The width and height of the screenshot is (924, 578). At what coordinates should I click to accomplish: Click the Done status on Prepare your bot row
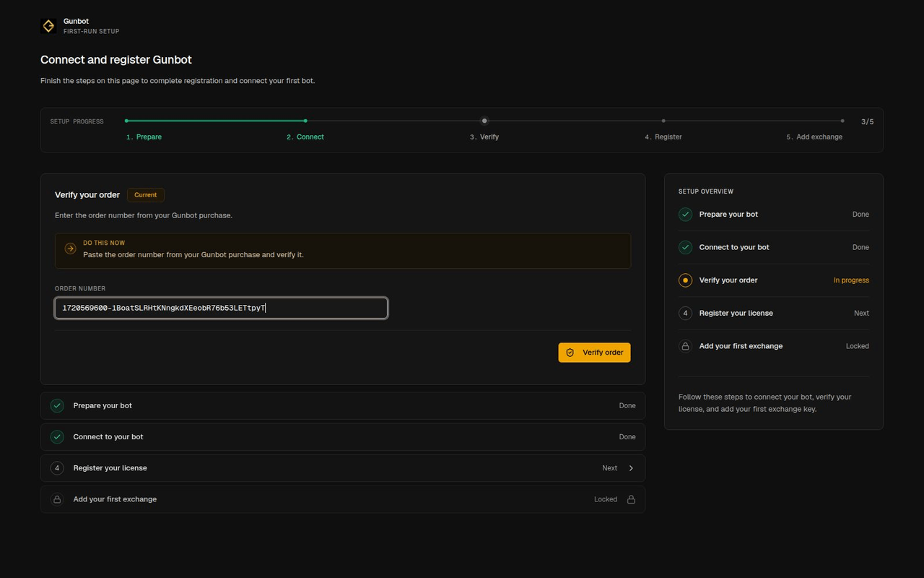627,406
